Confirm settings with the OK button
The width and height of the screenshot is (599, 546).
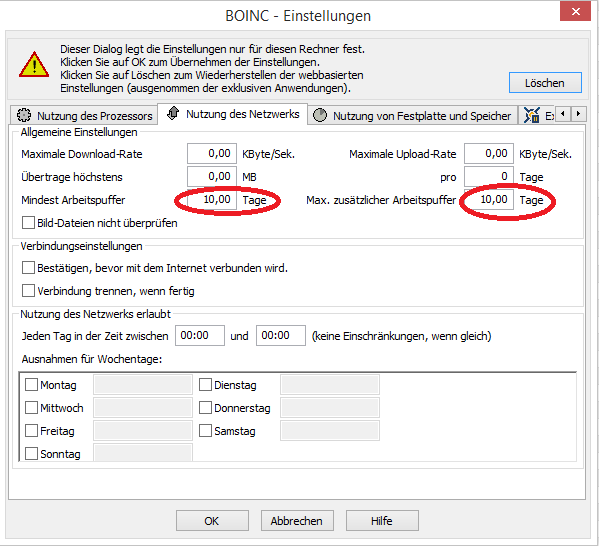212,520
